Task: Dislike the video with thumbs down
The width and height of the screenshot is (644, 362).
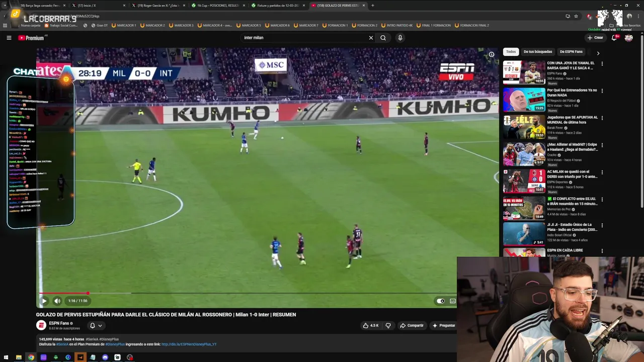Action: (388, 325)
